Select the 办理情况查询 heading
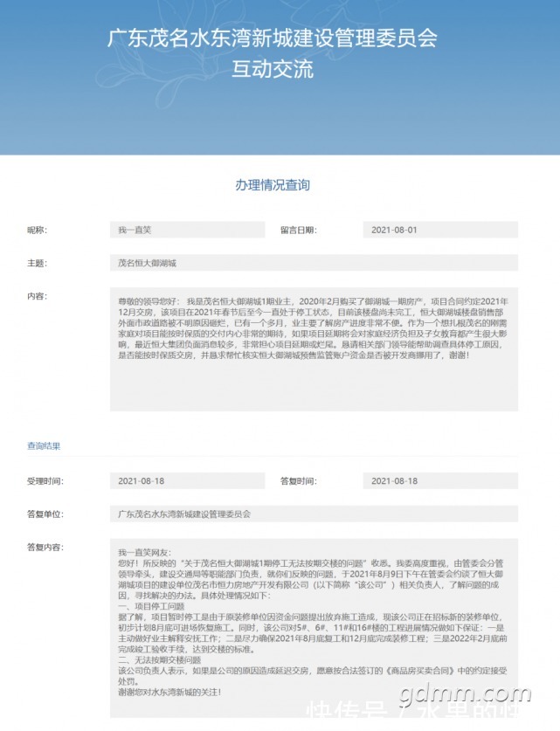Image resolution: width=560 pixels, height=731 pixels. pos(273,185)
